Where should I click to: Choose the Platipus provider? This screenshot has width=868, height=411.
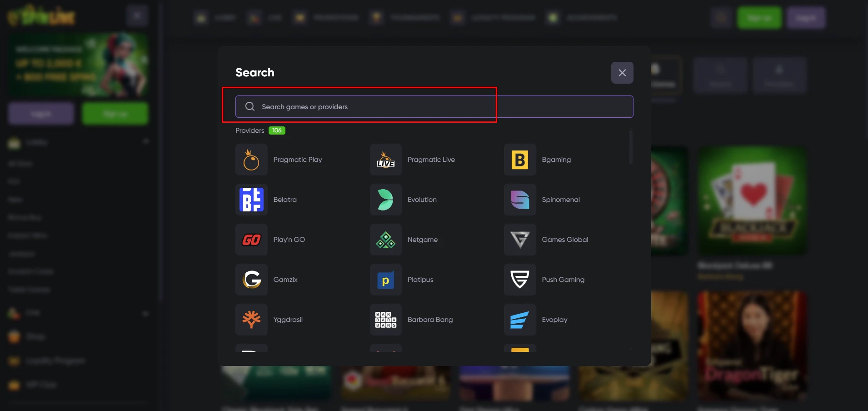[x=402, y=280]
